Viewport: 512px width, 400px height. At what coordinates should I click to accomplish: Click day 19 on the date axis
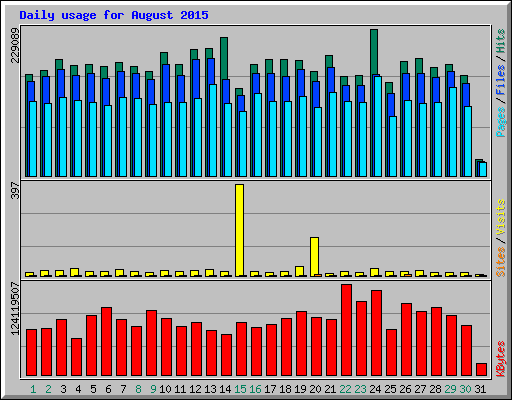coord(300,389)
